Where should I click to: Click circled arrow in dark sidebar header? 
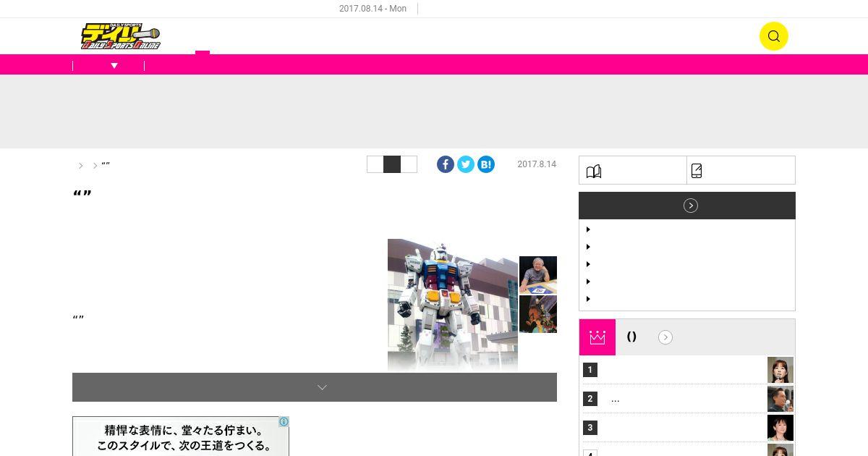(691, 206)
